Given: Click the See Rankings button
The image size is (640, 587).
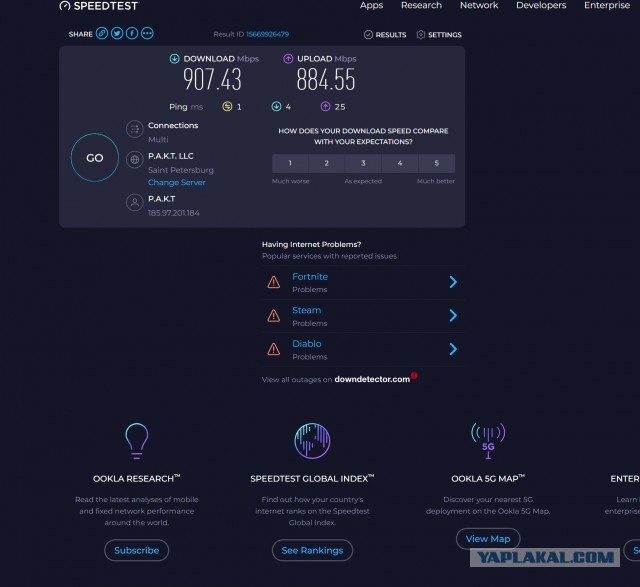Looking at the screenshot, I should tap(312, 550).
